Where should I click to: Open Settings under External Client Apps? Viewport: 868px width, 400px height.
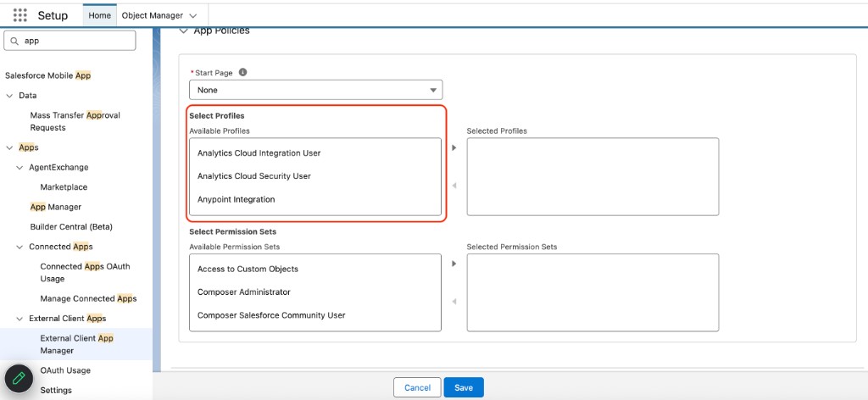point(56,391)
